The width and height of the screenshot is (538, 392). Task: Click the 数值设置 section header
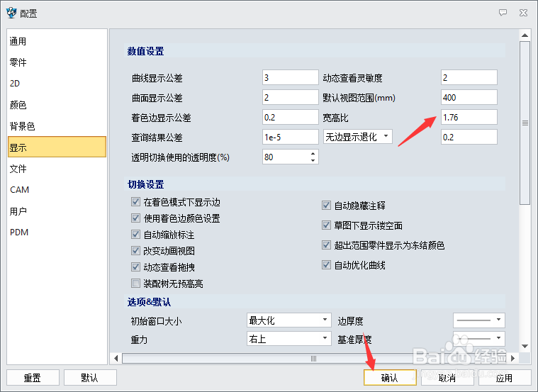(x=145, y=51)
